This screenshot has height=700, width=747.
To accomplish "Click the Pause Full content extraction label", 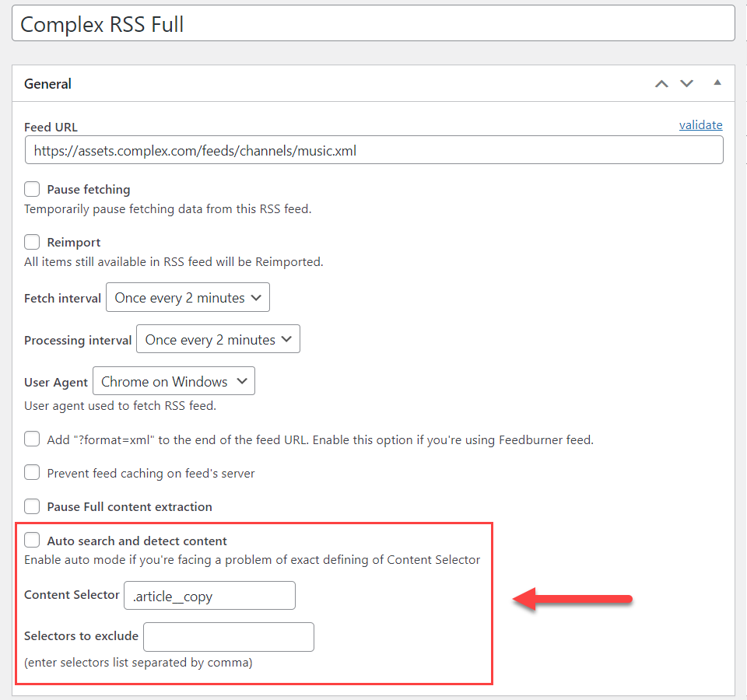I will click(x=130, y=506).
